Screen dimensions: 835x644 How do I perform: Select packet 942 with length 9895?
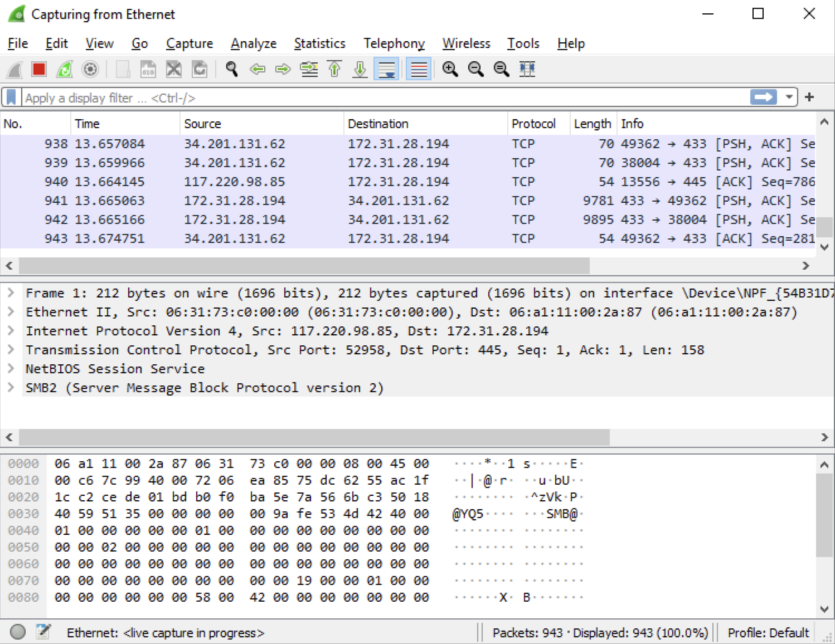pos(407,219)
